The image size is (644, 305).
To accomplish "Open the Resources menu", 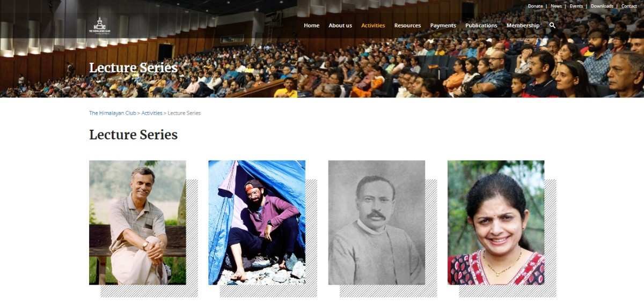I will pos(407,25).
